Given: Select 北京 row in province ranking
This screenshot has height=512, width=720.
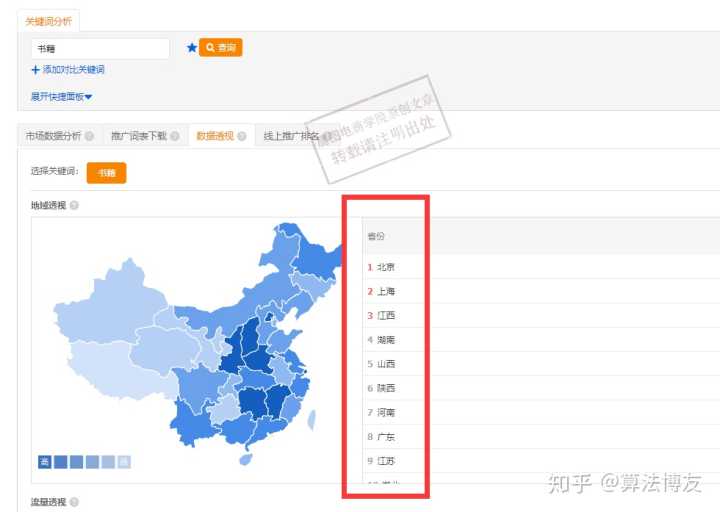Looking at the screenshot, I should (x=385, y=267).
